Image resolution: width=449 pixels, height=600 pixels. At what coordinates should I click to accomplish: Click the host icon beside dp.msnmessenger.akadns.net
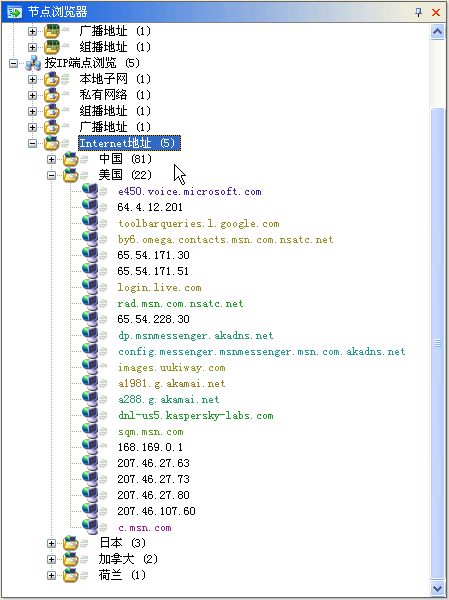pos(90,335)
